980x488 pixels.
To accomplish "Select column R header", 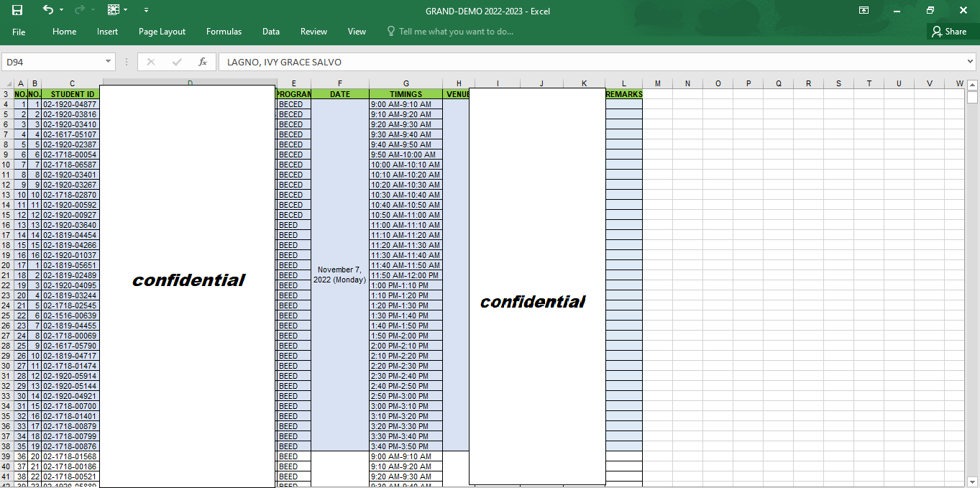I will [x=808, y=84].
